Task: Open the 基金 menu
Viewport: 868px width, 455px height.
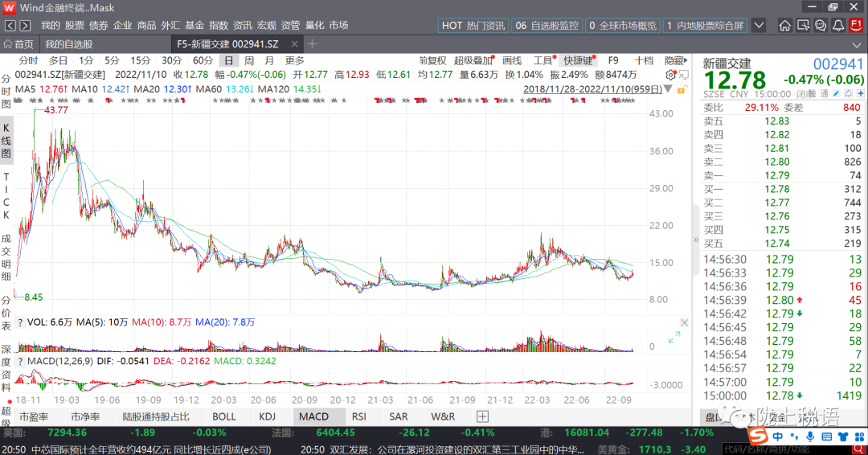Action: point(194,26)
